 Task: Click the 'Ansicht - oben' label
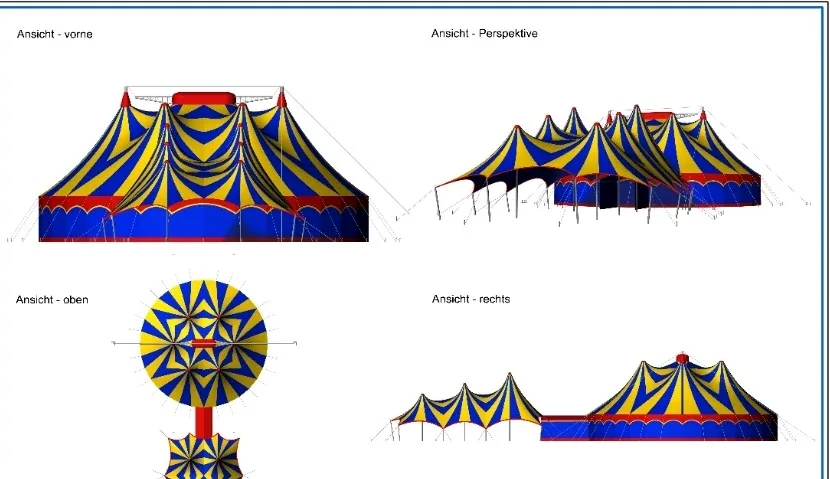[52, 300]
